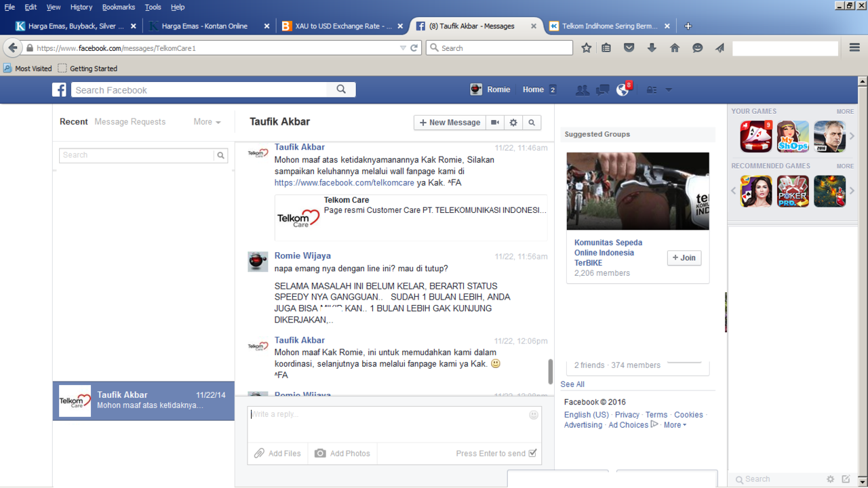The width and height of the screenshot is (868, 488).
Task: Click the share paper plane icon
Action: 719,48
